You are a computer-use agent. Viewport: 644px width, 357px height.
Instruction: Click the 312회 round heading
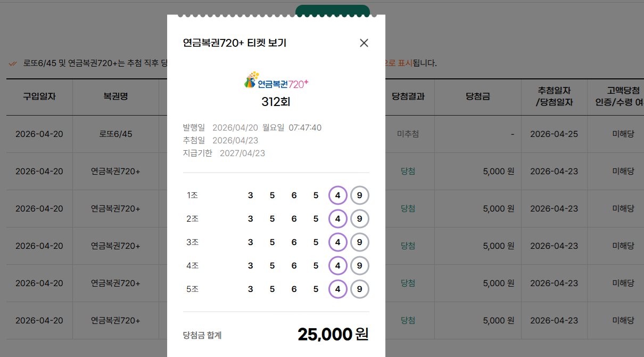tap(276, 102)
